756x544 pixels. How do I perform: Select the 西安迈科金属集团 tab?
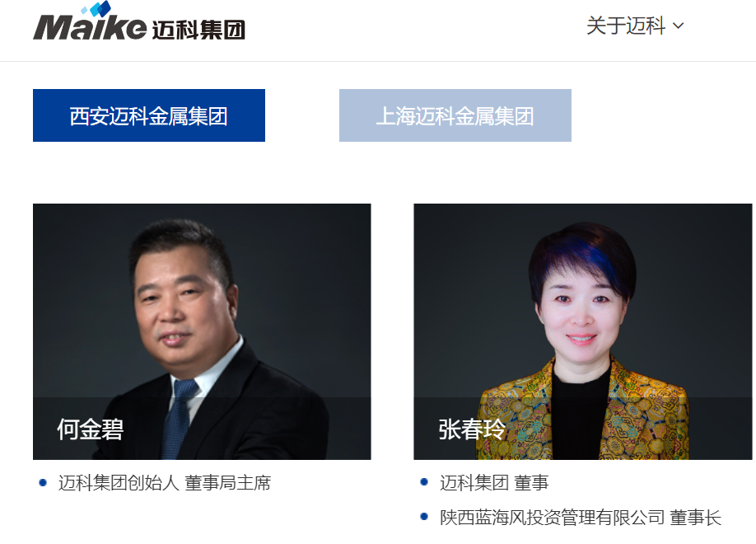point(149,115)
